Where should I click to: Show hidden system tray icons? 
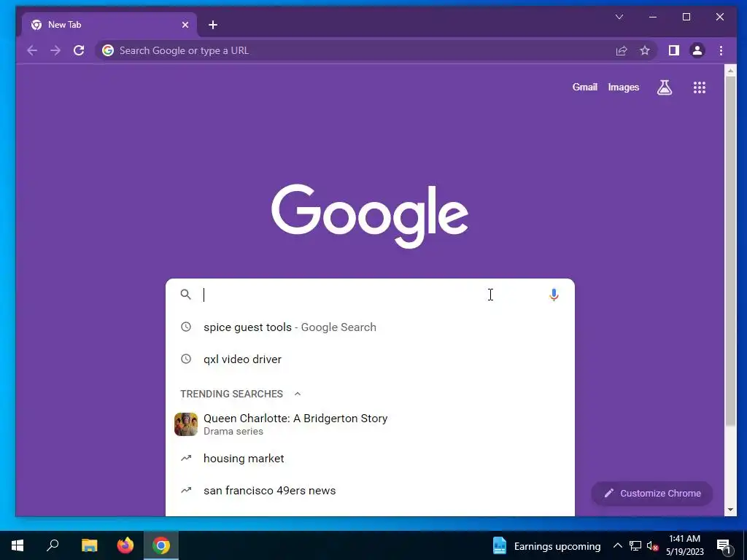(617, 545)
